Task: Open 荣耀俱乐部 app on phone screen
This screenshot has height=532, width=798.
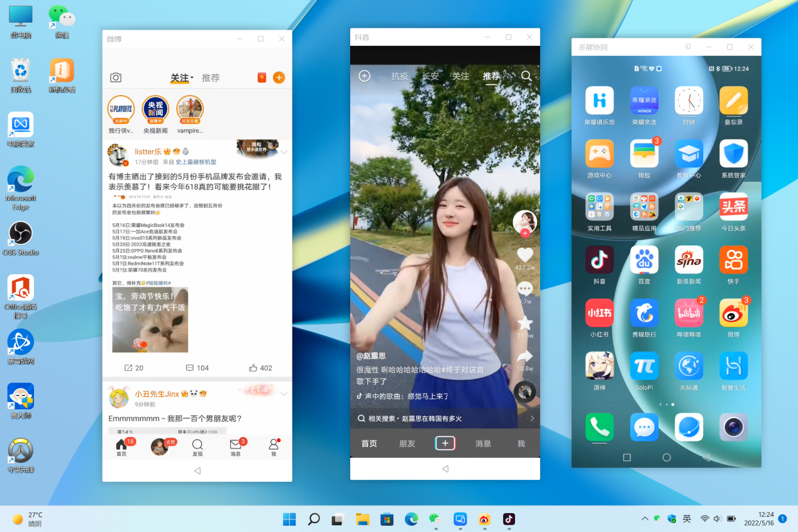Action: coord(599,101)
